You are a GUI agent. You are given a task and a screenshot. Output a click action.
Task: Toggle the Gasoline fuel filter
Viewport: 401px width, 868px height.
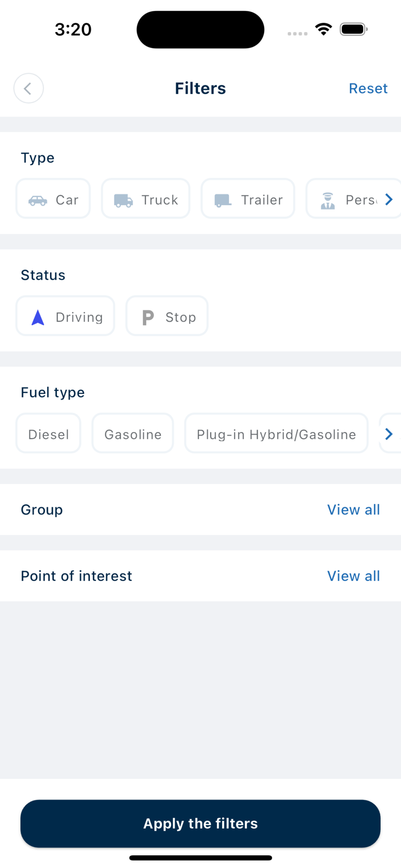tap(133, 434)
